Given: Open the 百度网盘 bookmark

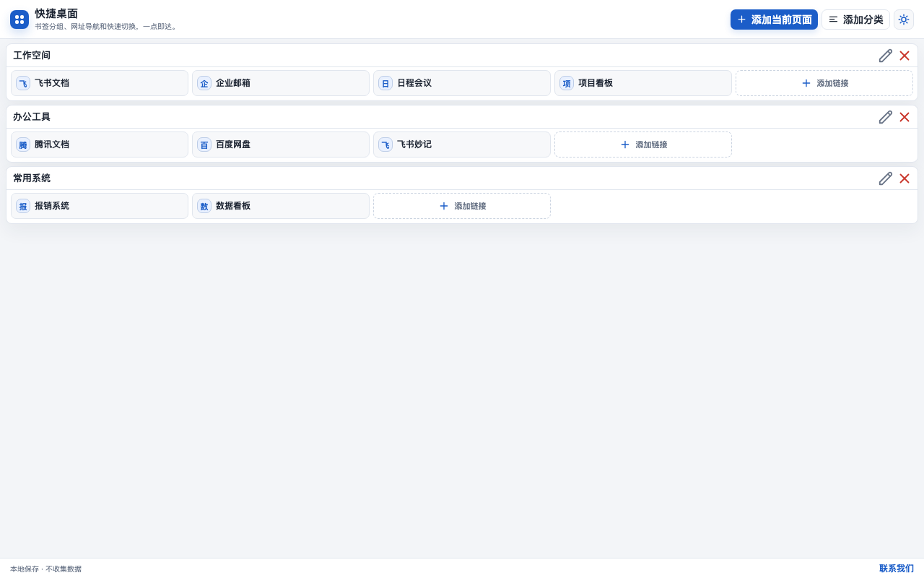Looking at the screenshot, I should pos(281,144).
